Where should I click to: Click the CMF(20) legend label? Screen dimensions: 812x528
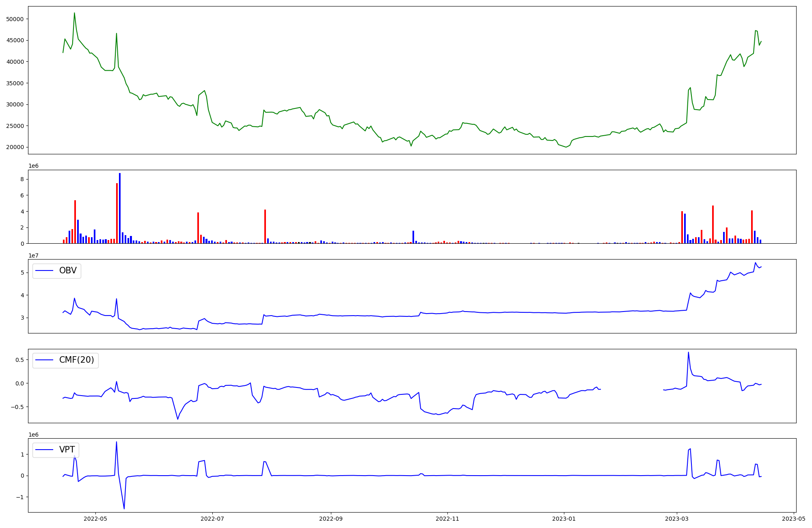(x=76, y=360)
